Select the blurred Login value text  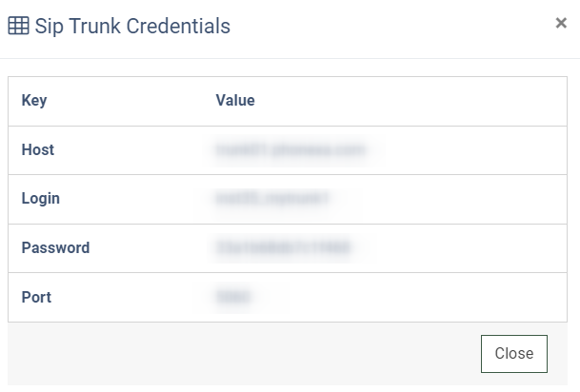[271, 199]
